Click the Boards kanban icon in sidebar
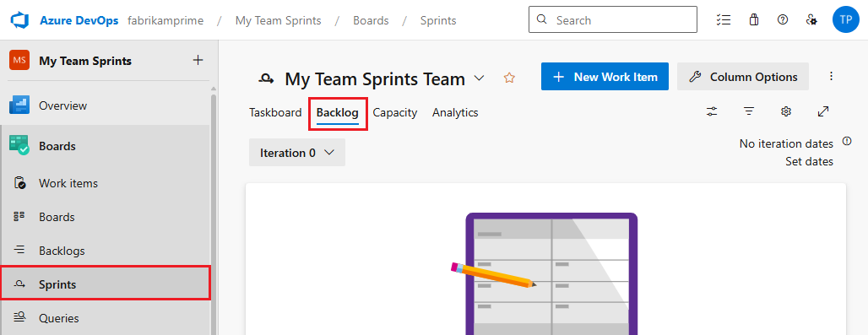 (x=19, y=217)
